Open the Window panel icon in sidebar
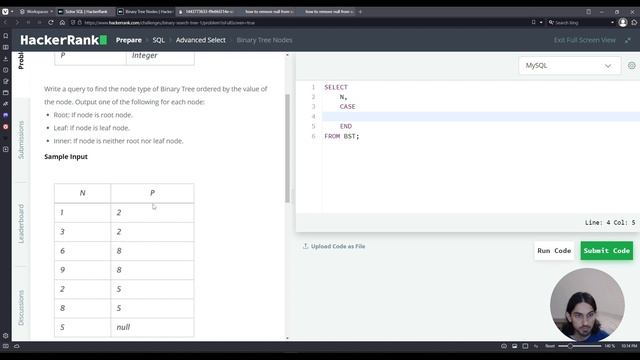Screen dimensions: 640x360 pos(6,93)
